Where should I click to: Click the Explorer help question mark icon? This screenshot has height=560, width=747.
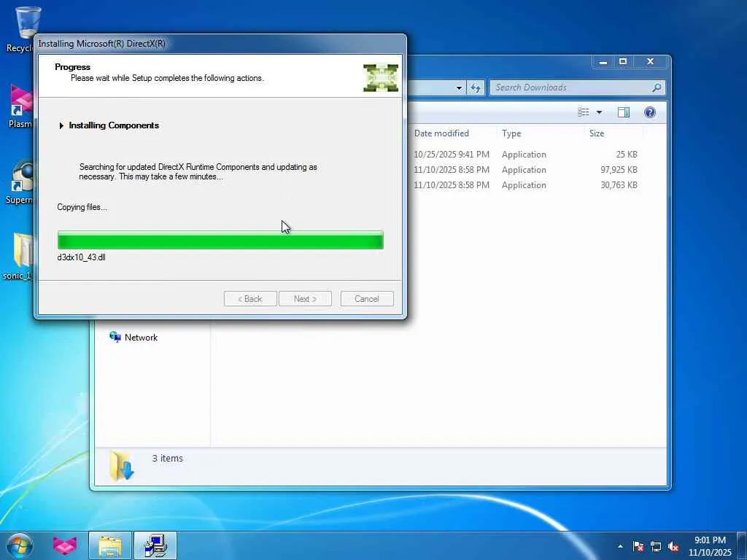tap(650, 112)
